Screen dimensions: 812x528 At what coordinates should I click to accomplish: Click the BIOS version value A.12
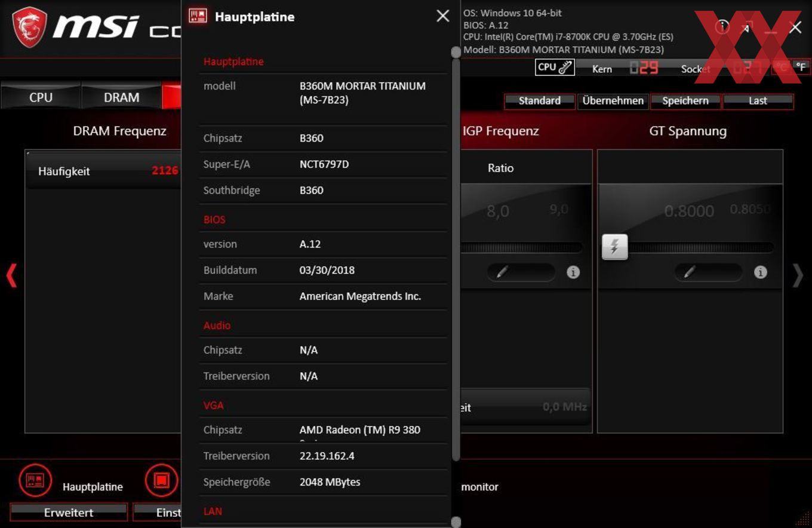click(x=310, y=244)
